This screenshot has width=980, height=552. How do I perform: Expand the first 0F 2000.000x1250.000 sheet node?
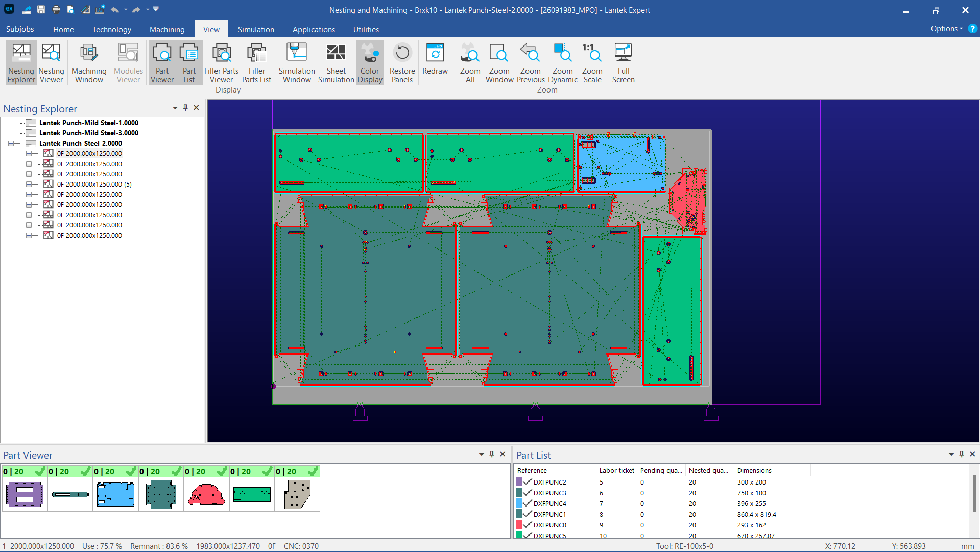point(29,154)
